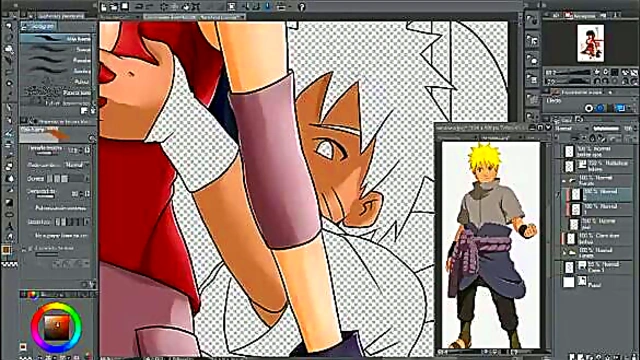640x360 pixels.
Task: Adjust the Navigator rotation slider
Action: pyautogui.click(x=573, y=82)
